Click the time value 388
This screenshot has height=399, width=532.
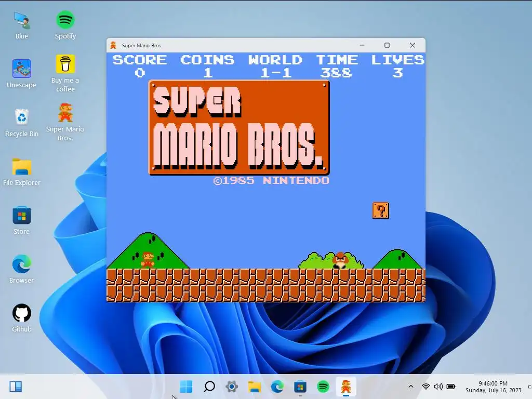[336, 73]
